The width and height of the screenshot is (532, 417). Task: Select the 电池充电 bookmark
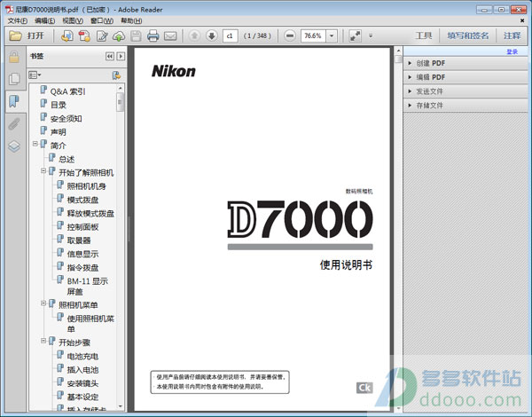click(x=82, y=357)
